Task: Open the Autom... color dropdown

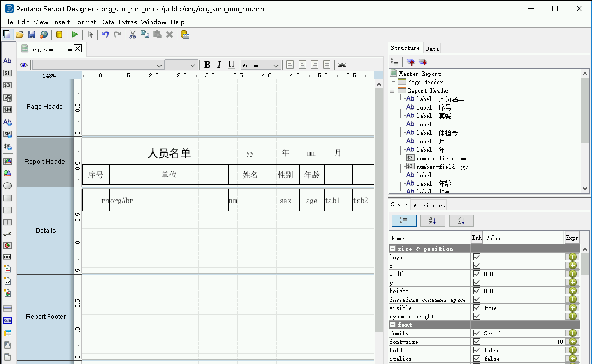Action: [261, 65]
